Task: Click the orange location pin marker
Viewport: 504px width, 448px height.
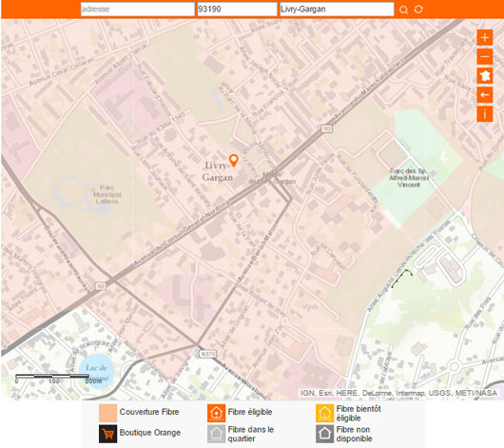Action: (x=234, y=160)
